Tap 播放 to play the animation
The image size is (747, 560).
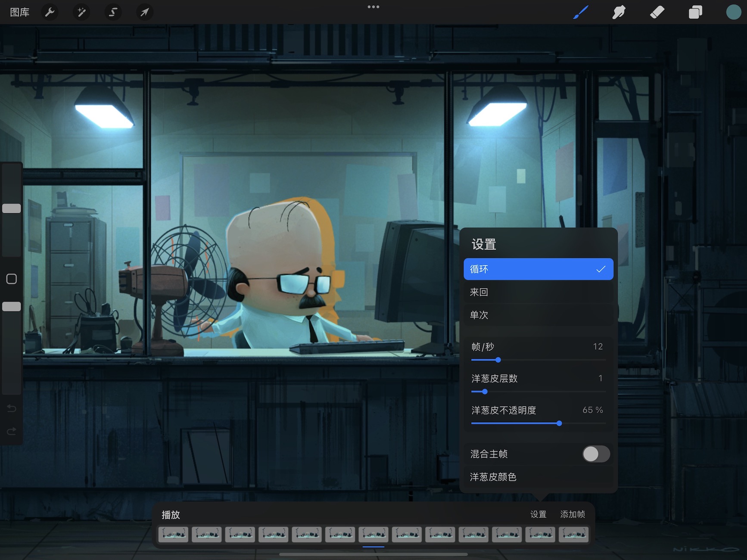pyautogui.click(x=171, y=515)
